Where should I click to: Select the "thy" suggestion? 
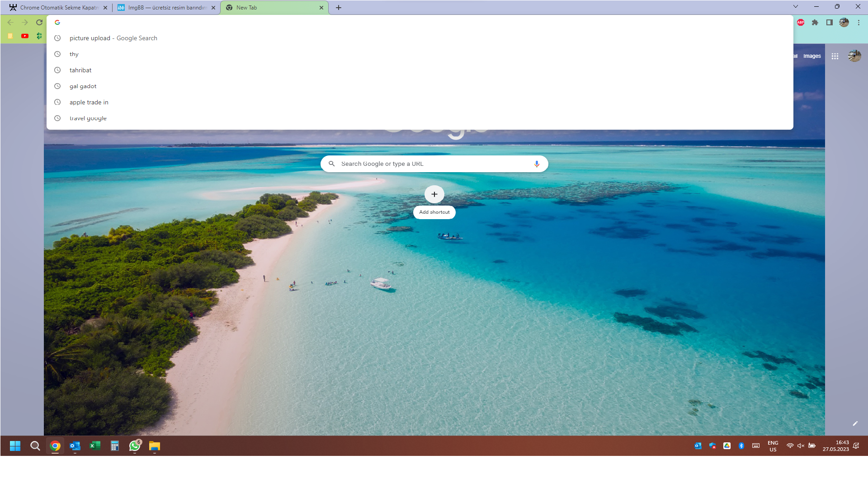click(420, 54)
